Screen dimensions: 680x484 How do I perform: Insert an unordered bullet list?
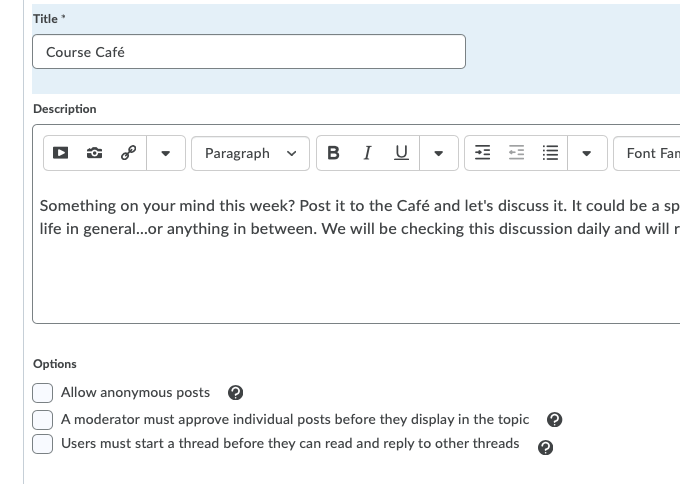[549, 153]
